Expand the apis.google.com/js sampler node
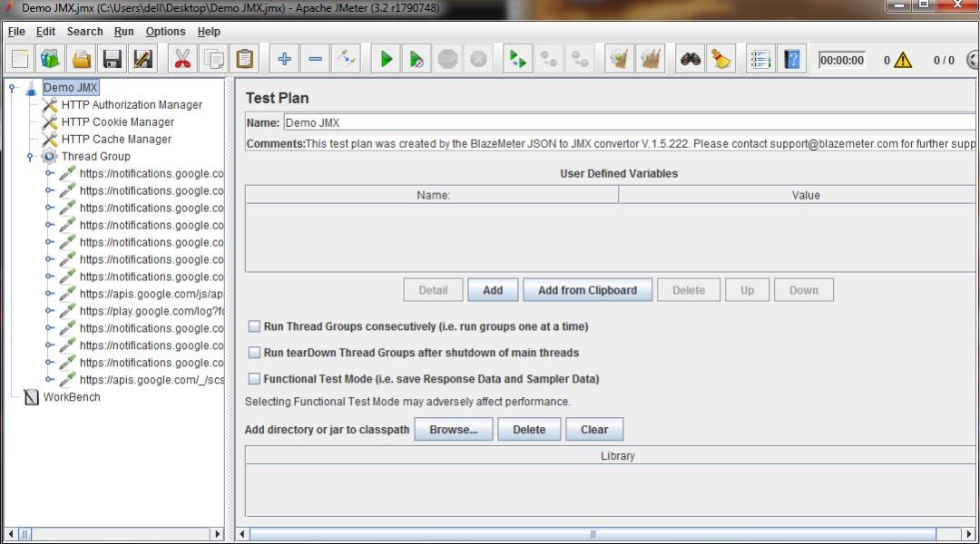This screenshot has height=544, width=980. coord(49,294)
